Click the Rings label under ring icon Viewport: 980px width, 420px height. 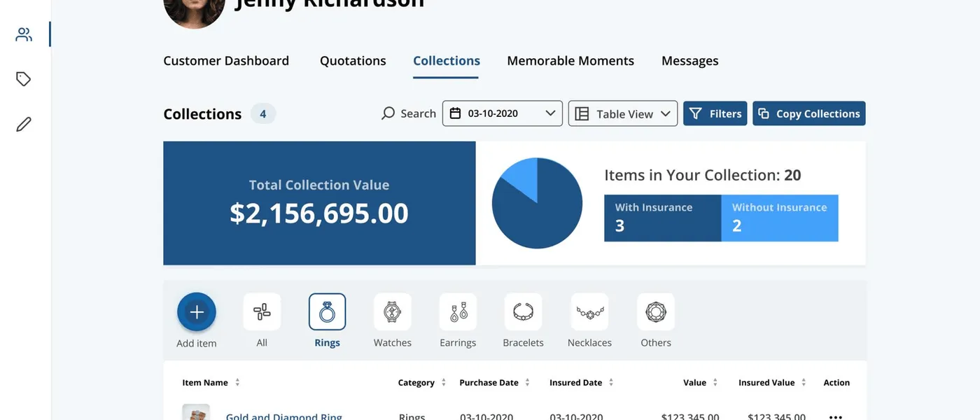tap(328, 343)
